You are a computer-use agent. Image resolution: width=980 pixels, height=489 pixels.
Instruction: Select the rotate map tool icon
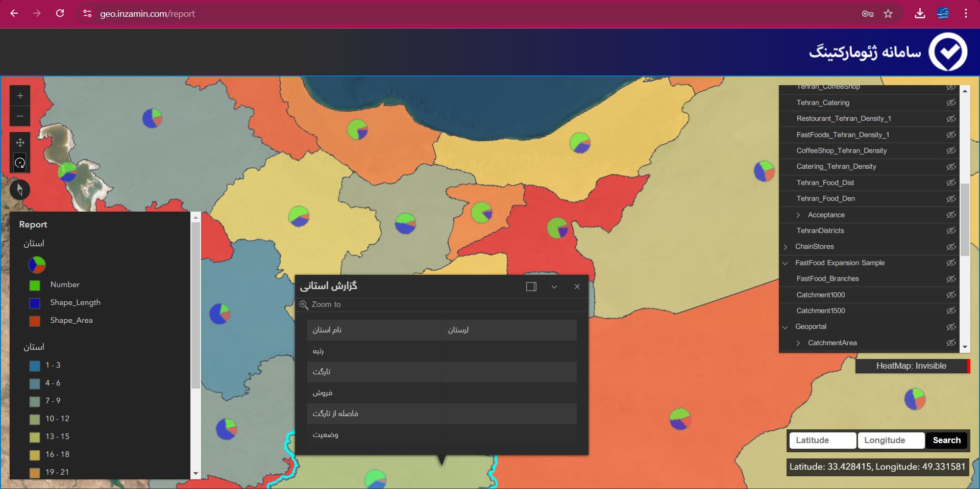pos(20,163)
